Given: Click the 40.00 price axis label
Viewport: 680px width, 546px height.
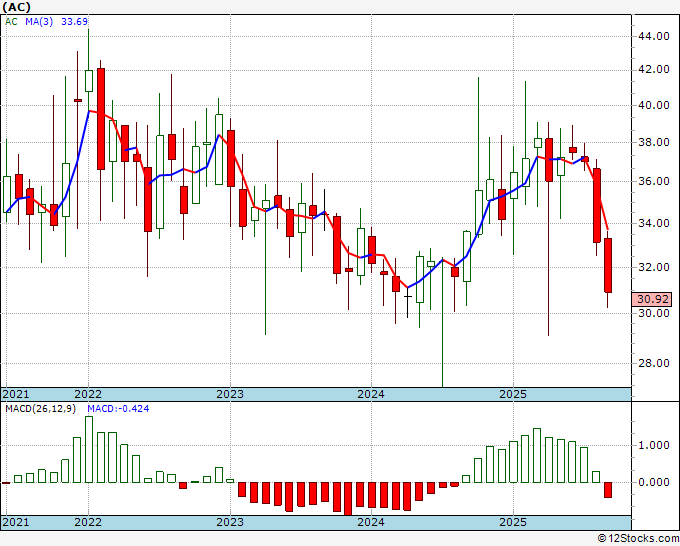Looking at the screenshot, I should (x=654, y=105).
